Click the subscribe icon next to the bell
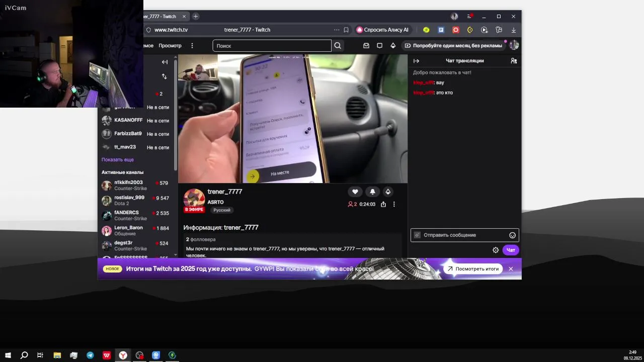Image resolution: width=644 pixels, height=362 pixels. point(388,192)
